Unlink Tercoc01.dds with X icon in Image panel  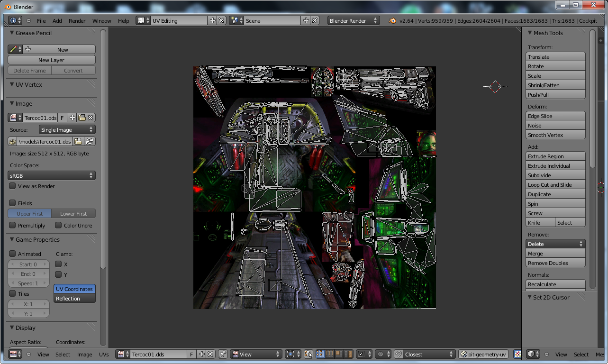pos(91,118)
